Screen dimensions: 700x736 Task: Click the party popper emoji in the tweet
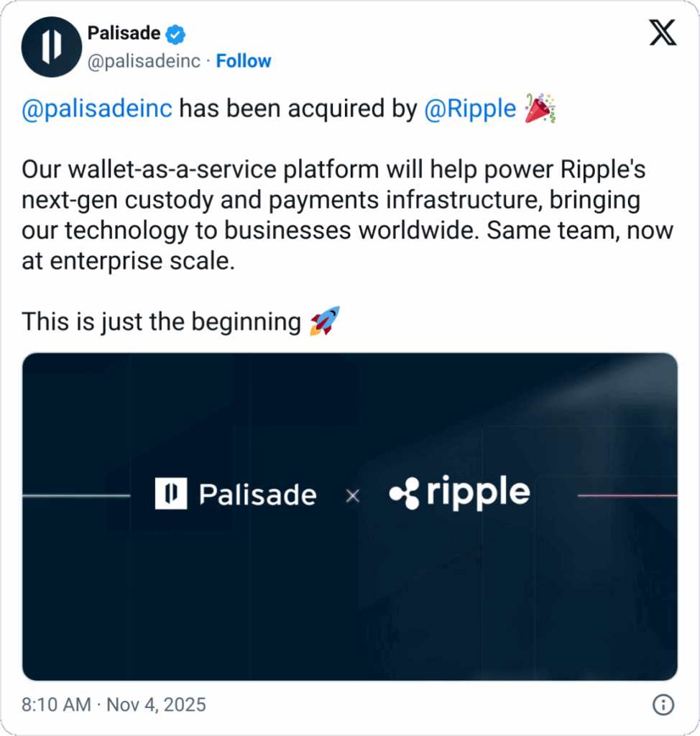[539, 108]
